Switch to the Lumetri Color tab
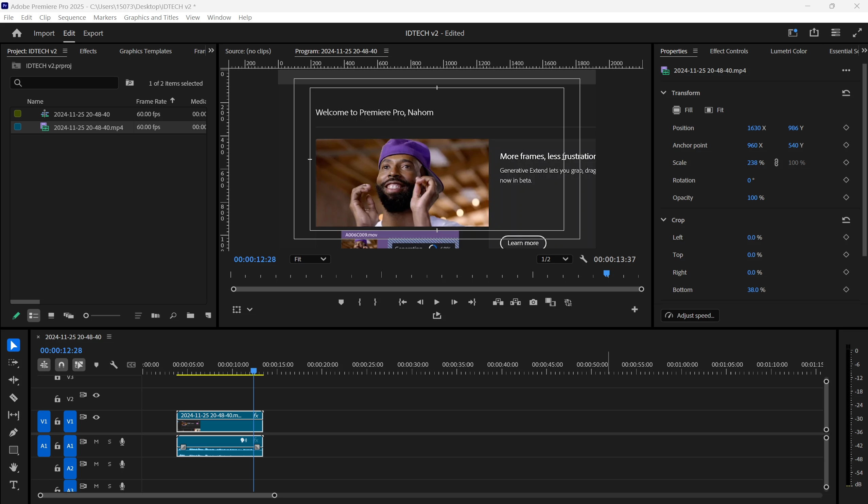 pos(788,51)
